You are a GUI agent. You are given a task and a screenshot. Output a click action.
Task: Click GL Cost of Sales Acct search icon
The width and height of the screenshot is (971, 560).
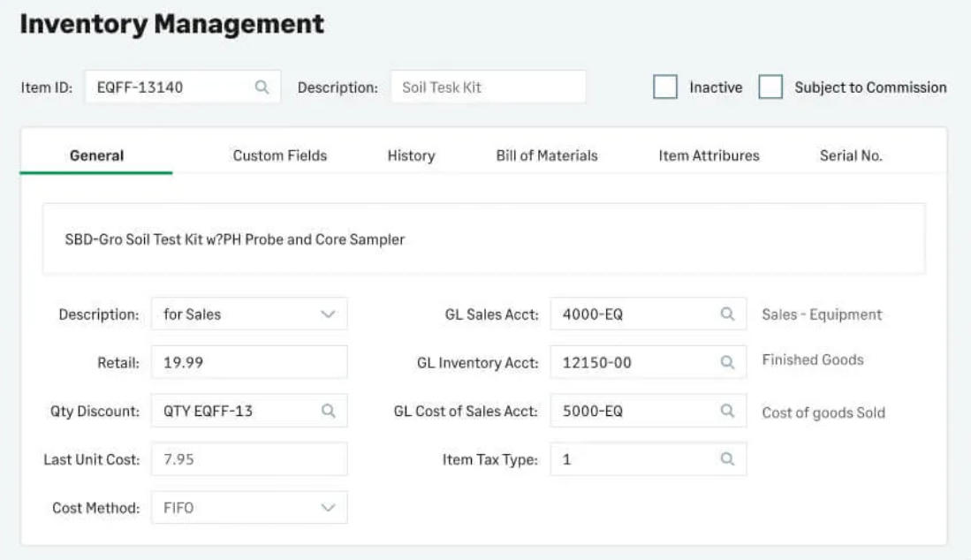click(x=728, y=411)
